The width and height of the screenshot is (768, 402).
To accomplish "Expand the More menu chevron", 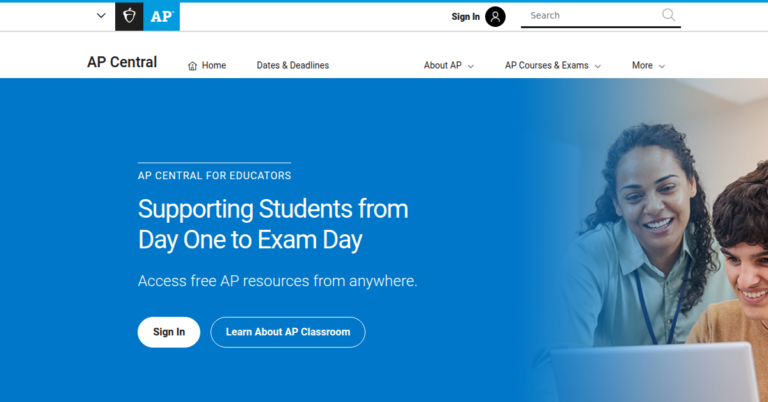I will (662, 66).
